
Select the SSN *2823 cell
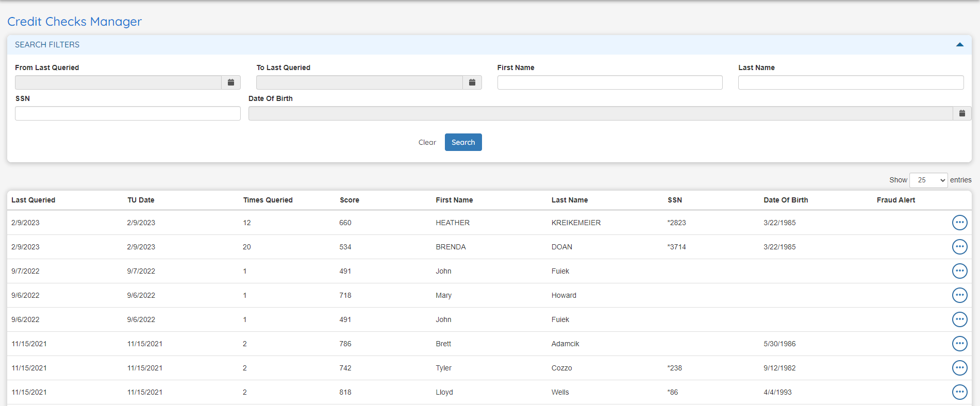pos(677,223)
